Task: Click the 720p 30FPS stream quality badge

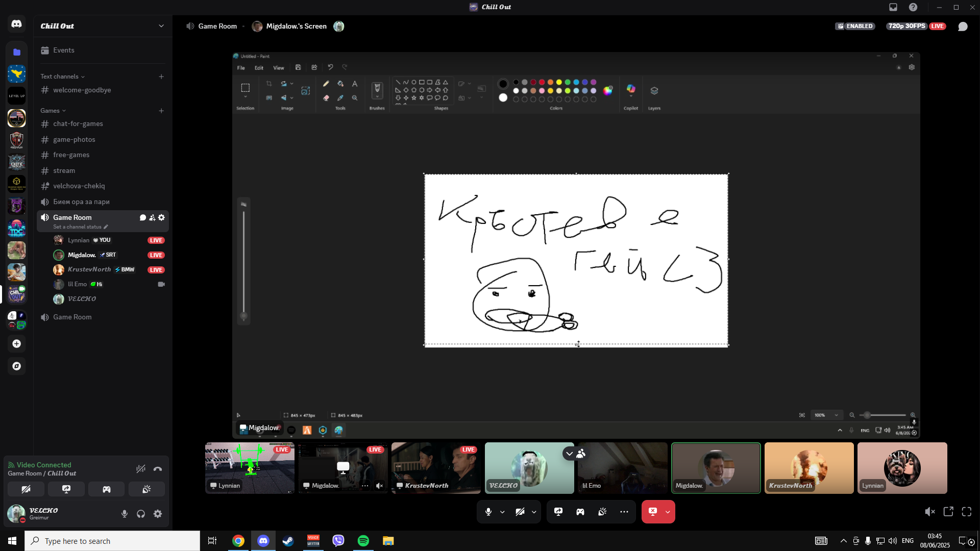Action: pyautogui.click(x=906, y=26)
